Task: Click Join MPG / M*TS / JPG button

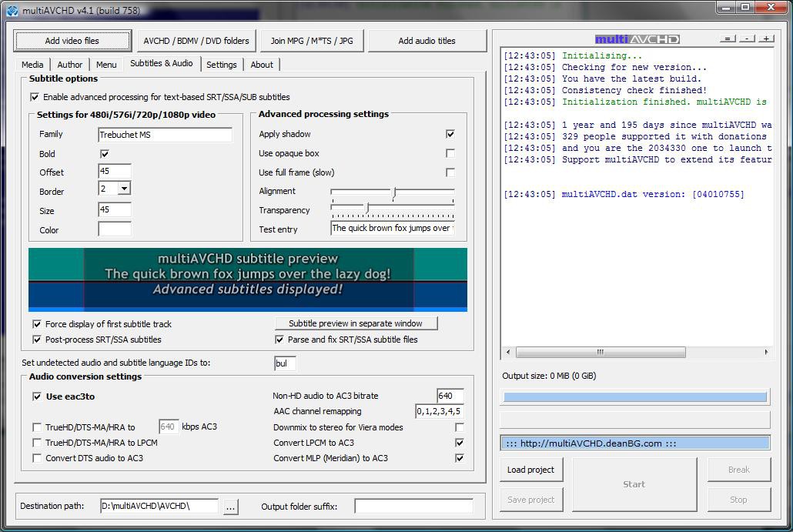Action: tap(312, 41)
